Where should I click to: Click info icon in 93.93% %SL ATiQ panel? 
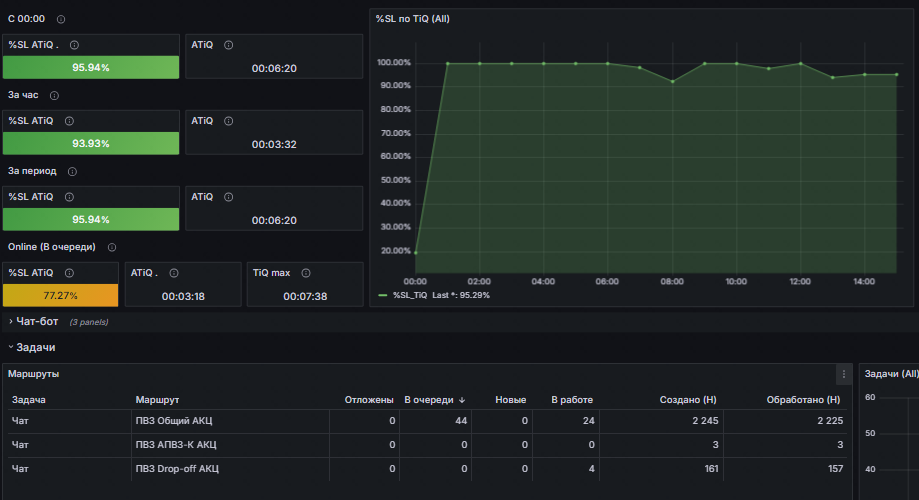(x=69, y=121)
